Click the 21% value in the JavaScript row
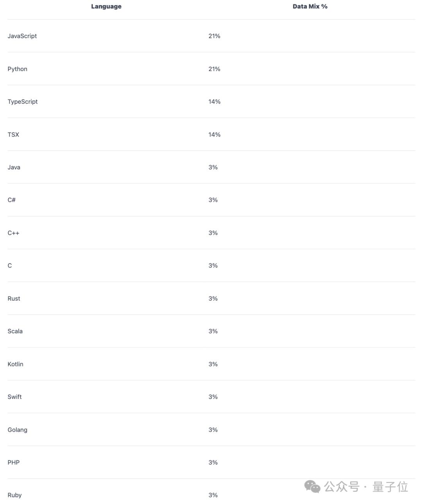Viewport: 422px width, 504px height. 215,36
